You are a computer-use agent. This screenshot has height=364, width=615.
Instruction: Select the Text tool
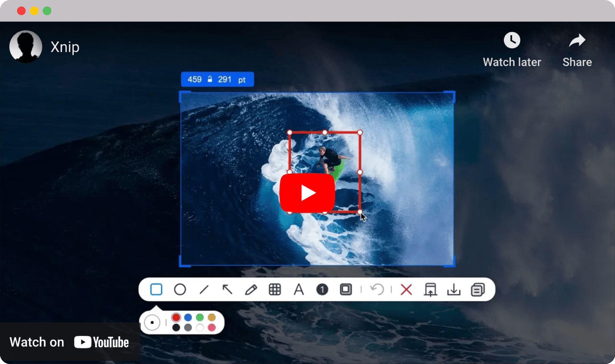[299, 289]
